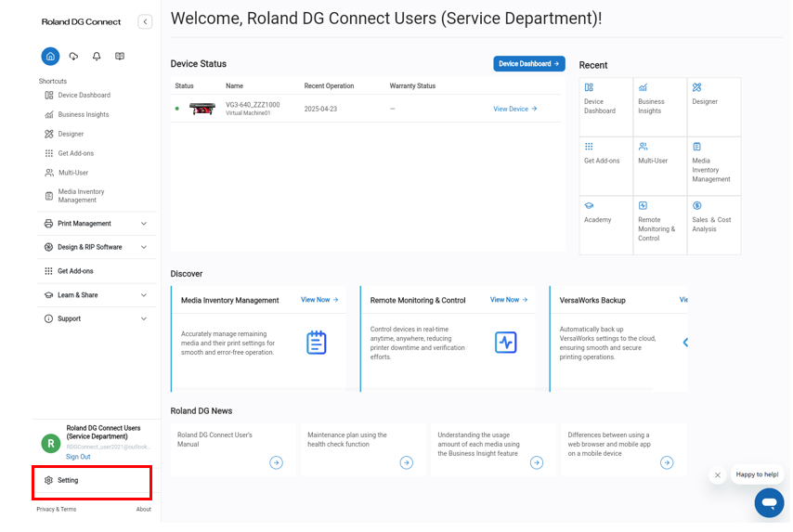
Task: Open Media Inventory Management sidebar shortcut
Action: tap(75, 196)
